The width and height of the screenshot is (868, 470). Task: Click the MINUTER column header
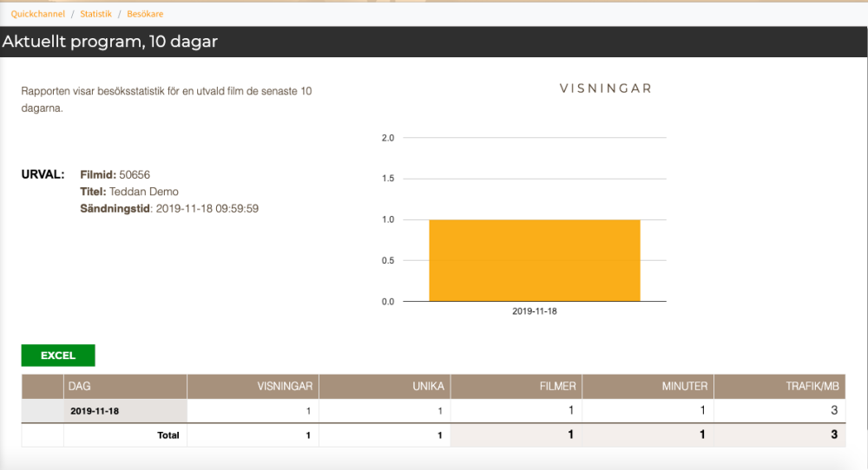point(648,387)
